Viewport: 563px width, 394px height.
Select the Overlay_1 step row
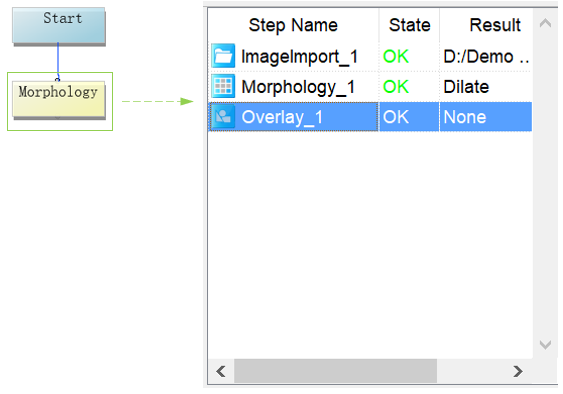click(x=370, y=117)
